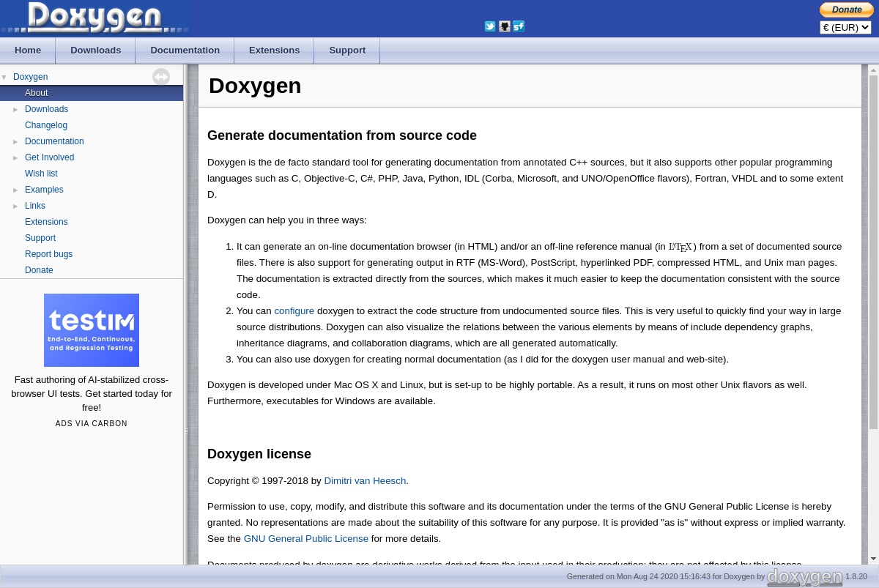Open the GNU General Public License link

305,539
